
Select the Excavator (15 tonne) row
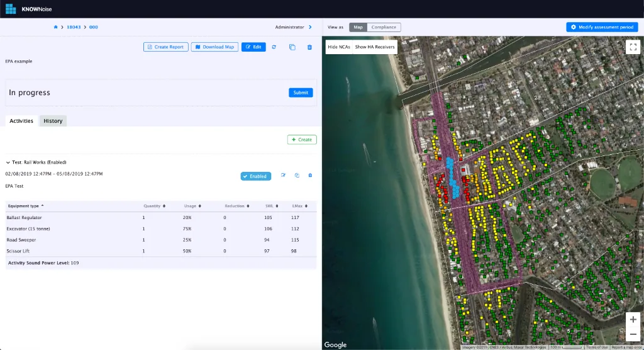pos(161,229)
